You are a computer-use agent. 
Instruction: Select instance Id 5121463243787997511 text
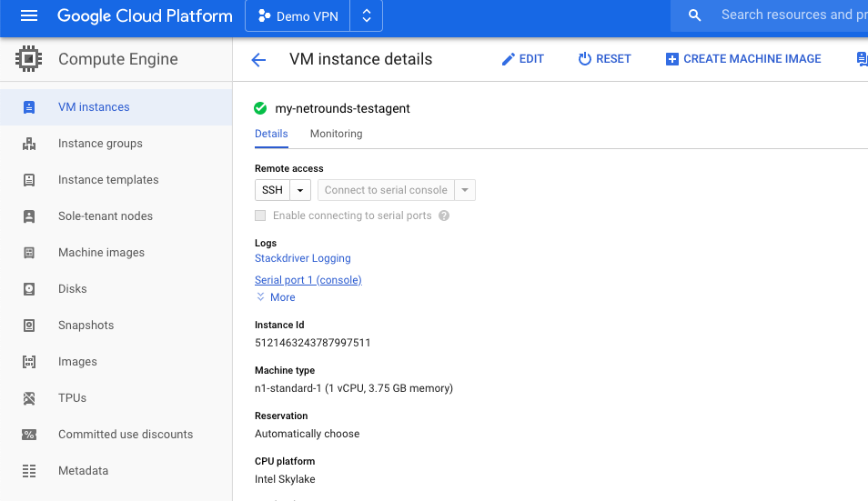click(313, 343)
